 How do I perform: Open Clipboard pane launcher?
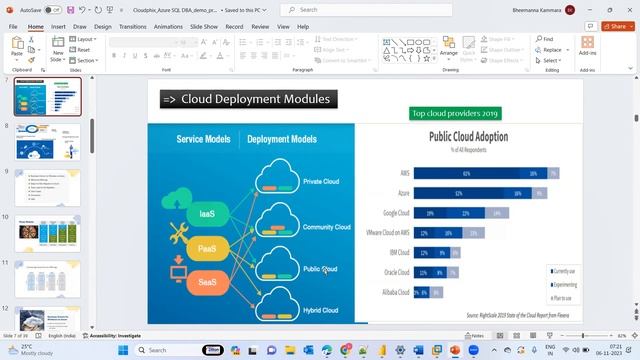click(x=43, y=70)
